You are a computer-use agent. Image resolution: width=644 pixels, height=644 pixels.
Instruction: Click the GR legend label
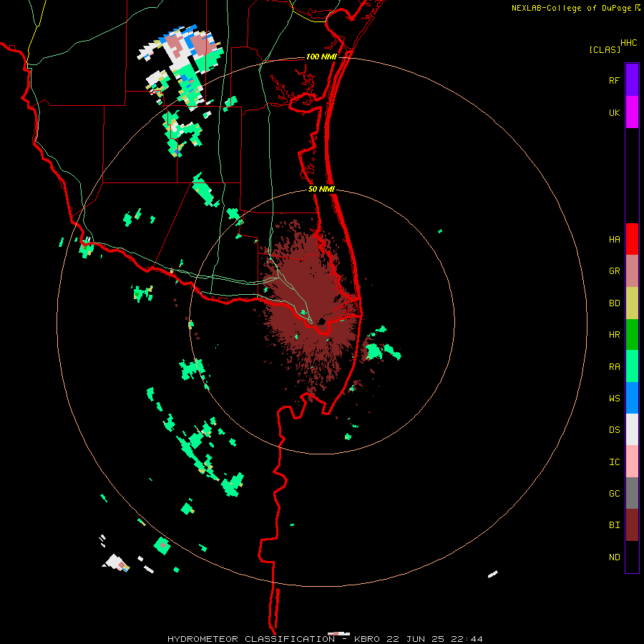[x=614, y=271]
